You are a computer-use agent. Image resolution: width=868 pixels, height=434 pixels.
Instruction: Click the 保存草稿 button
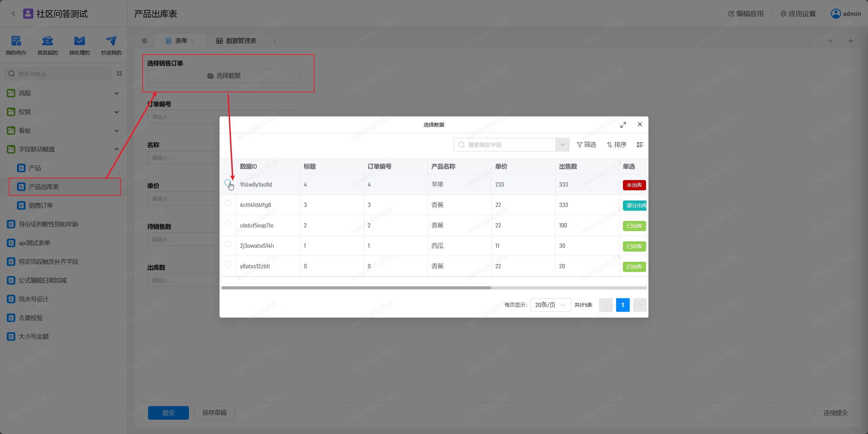tap(214, 413)
